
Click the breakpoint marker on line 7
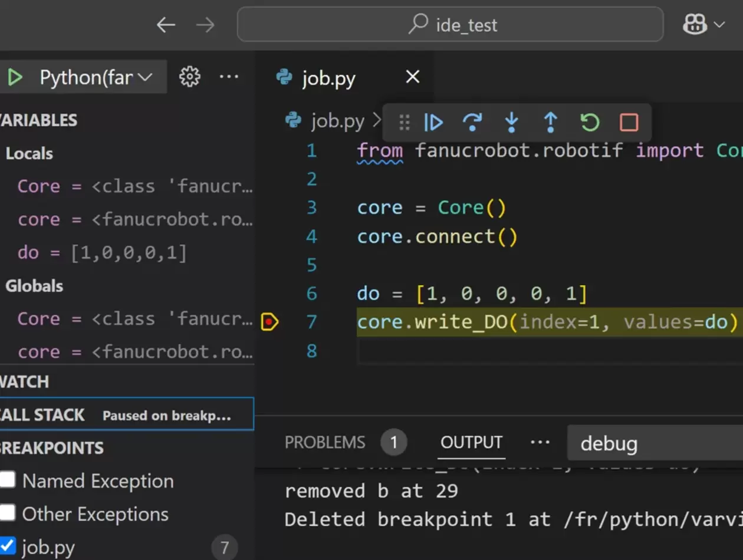(269, 322)
